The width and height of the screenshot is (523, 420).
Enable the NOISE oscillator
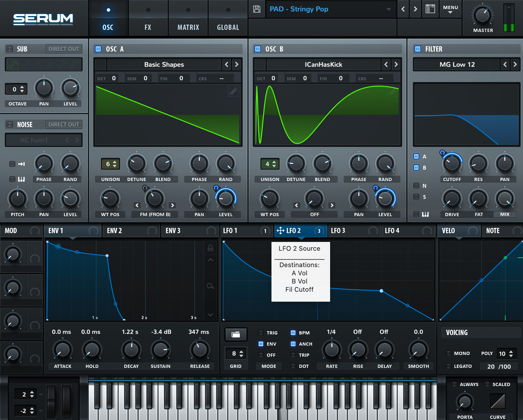pyautogui.click(x=10, y=124)
